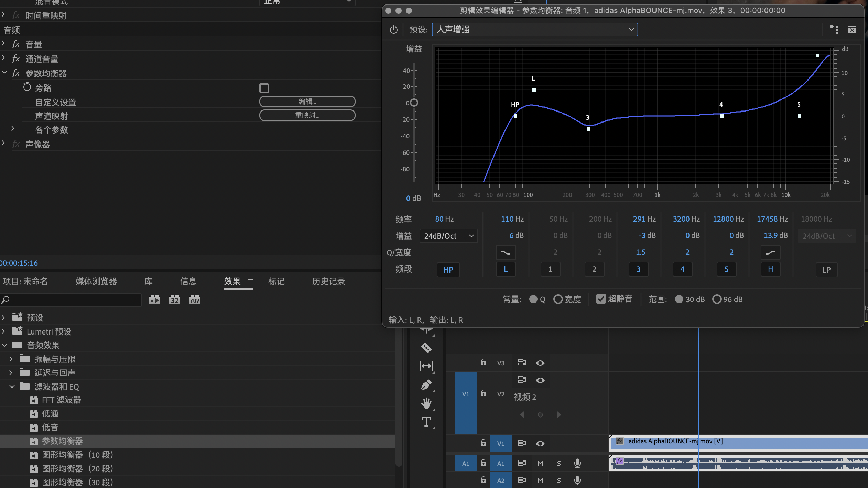Toggle sync lock on track V3
868x488 pixels.
pos(522,362)
